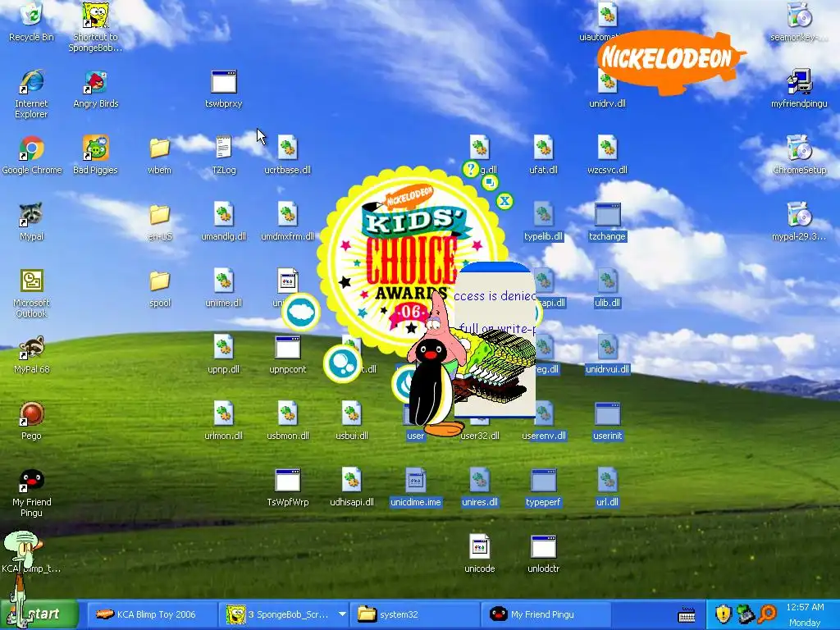The height and width of the screenshot is (630, 840).
Task: Click the tswbprxy program icon
Action: [224, 89]
